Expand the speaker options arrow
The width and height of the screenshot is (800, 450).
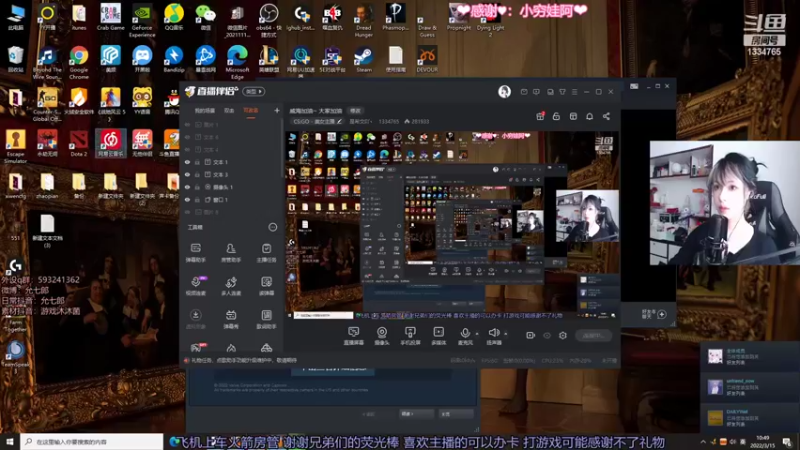506,334
